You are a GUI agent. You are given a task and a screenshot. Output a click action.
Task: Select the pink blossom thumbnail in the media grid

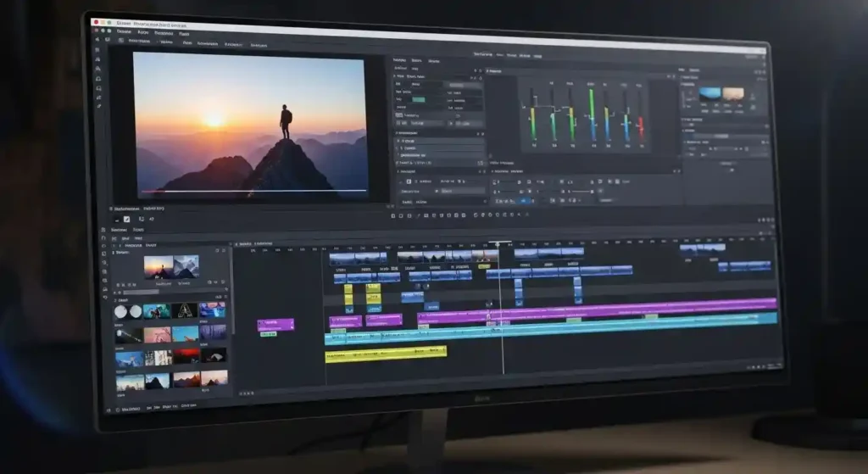(x=157, y=335)
